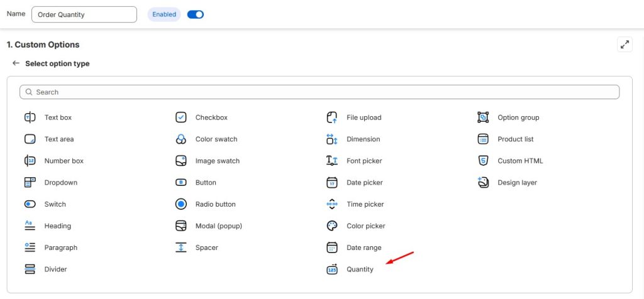Viewport: 644px width, 299px height.
Task: Select the Quantity option icon
Action: click(x=332, y=269)
